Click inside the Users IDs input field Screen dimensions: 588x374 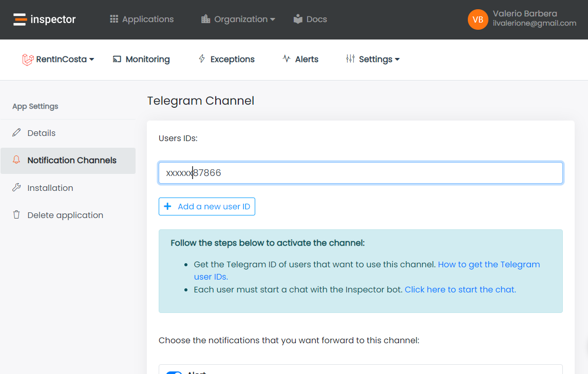pyautogui.click(x=359, y=173)
